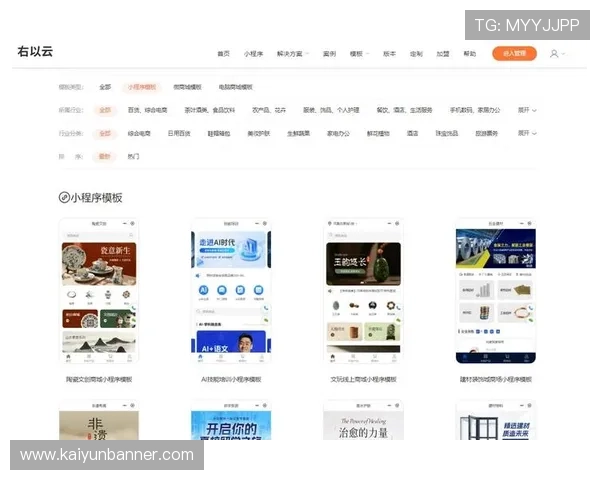Image resolution: width=600 pixels, height=480 pixels.
Task: Select the 电脑商城模板 type filter
Action: coord(235,87)
